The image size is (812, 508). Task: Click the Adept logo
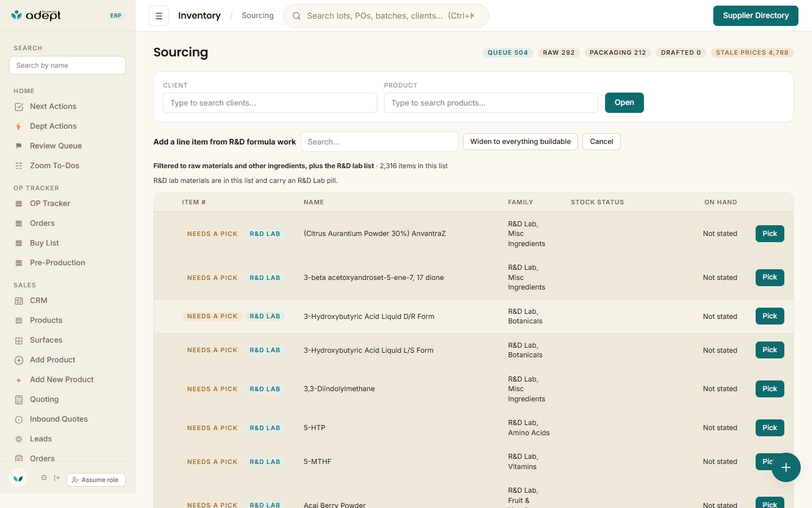click(36, 15)
